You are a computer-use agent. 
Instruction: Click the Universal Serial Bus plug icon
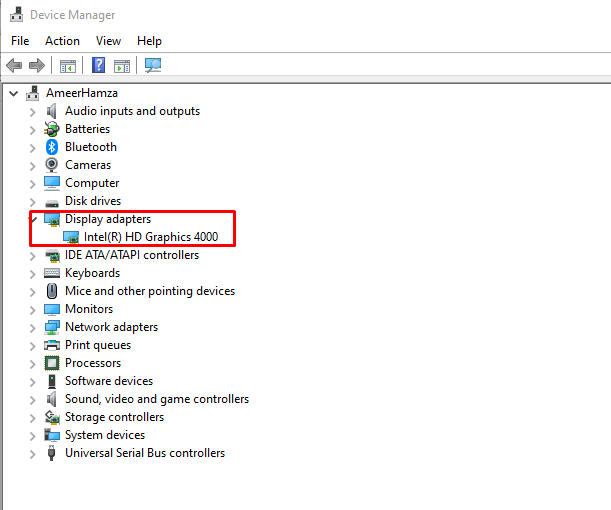coord(51,453)
